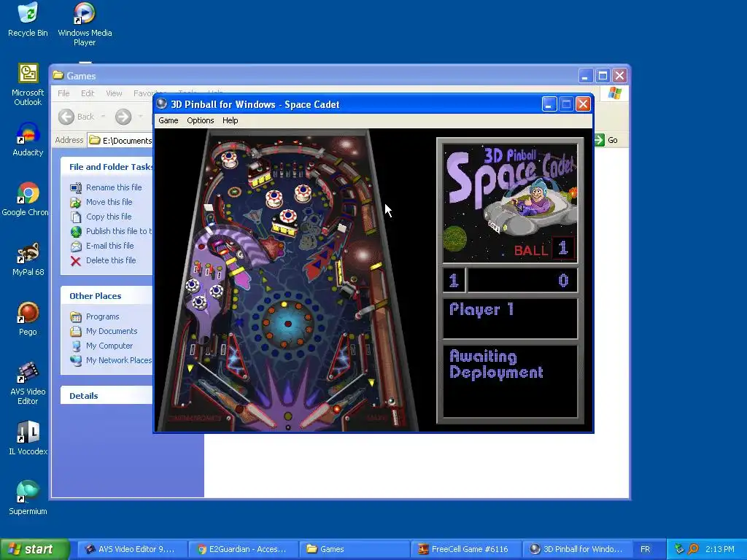Minimize the 3D Pinball window
This screenshot has height=560, width=747.
click(x=549, y=104)
